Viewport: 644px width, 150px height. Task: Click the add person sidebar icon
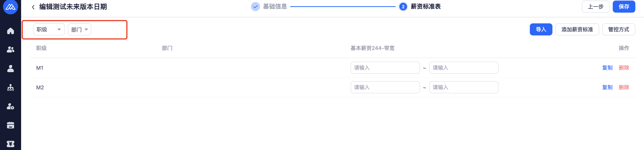(x=11, y=106)
